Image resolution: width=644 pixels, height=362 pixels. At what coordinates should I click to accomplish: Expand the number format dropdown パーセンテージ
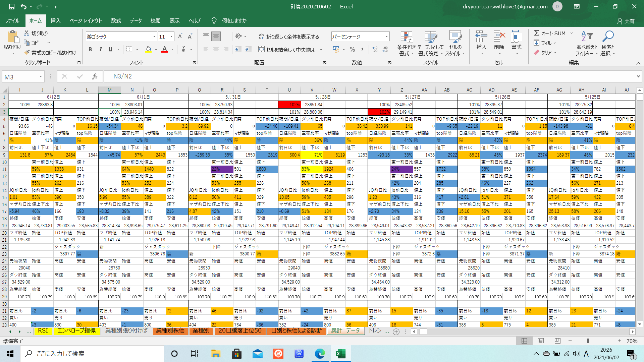coord(387,37)
